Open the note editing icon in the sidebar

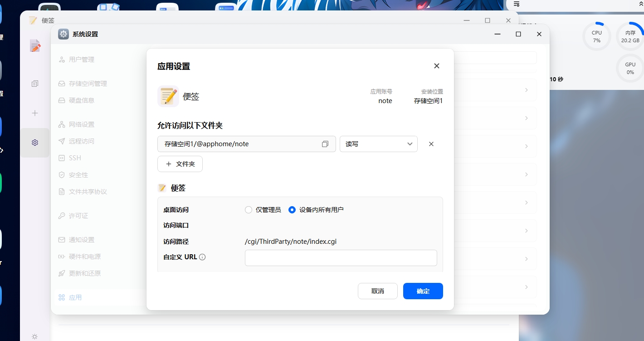click(35, 45)
